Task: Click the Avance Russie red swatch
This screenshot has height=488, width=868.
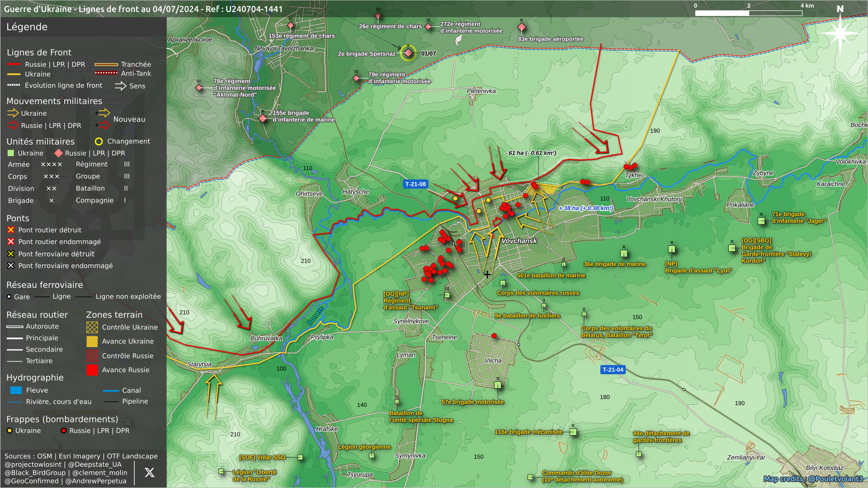Action: pos(92,370)
